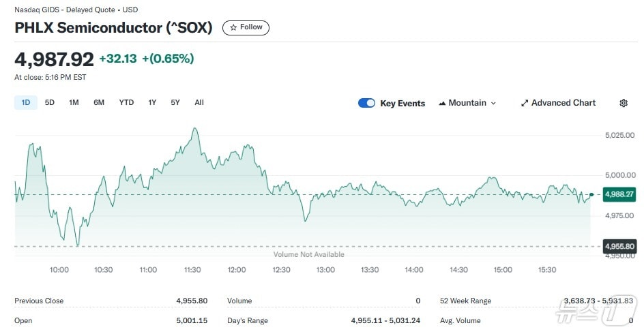Switch to the 5D time range
This screenshot has height=334, width=644.
[50, 102]
